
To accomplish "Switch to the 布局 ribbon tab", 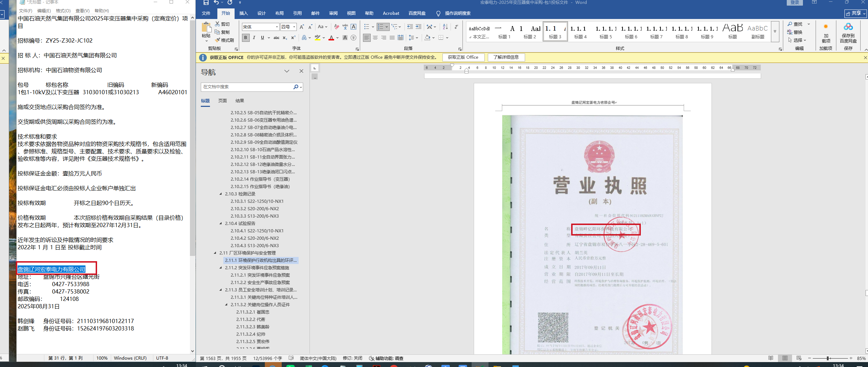I will coord(279,13).
